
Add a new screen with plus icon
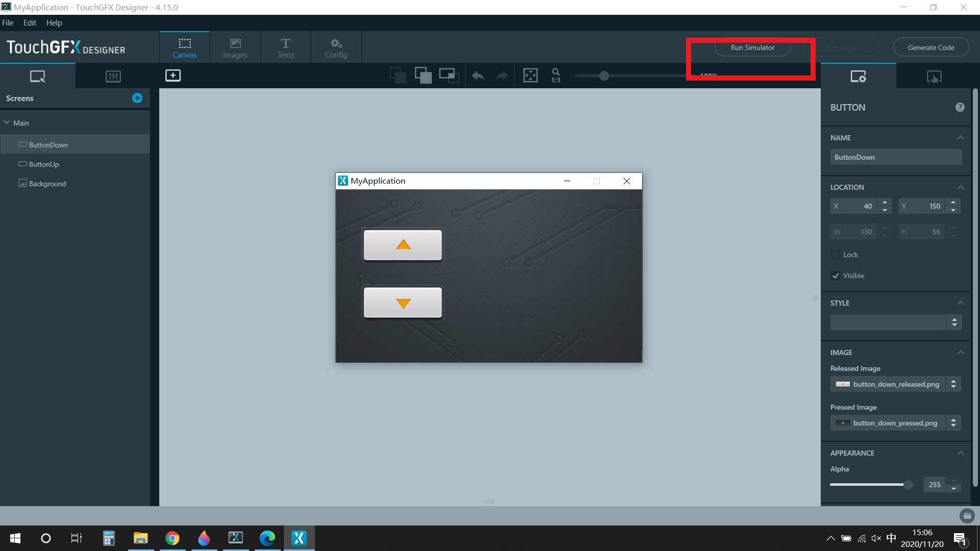pos(137,98)
